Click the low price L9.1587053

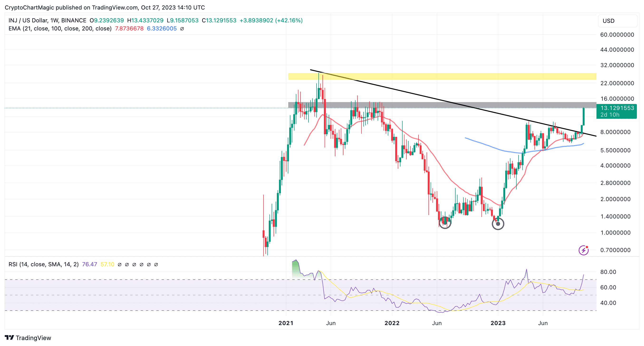click(183, 20)
